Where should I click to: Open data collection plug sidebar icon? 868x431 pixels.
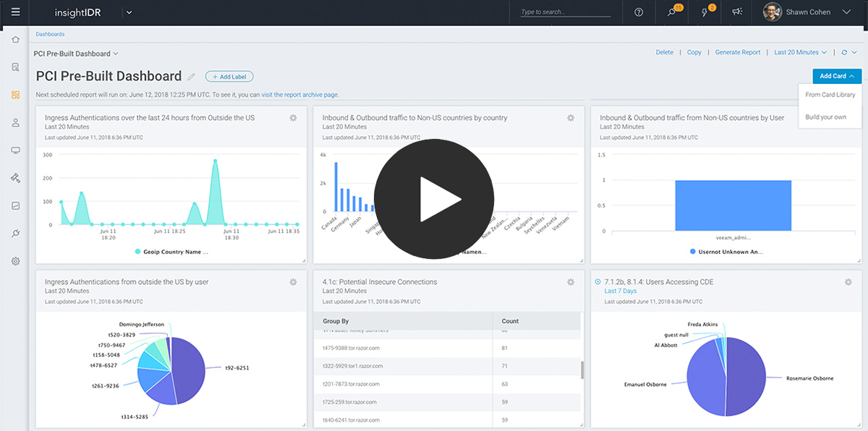coord(15,233)
